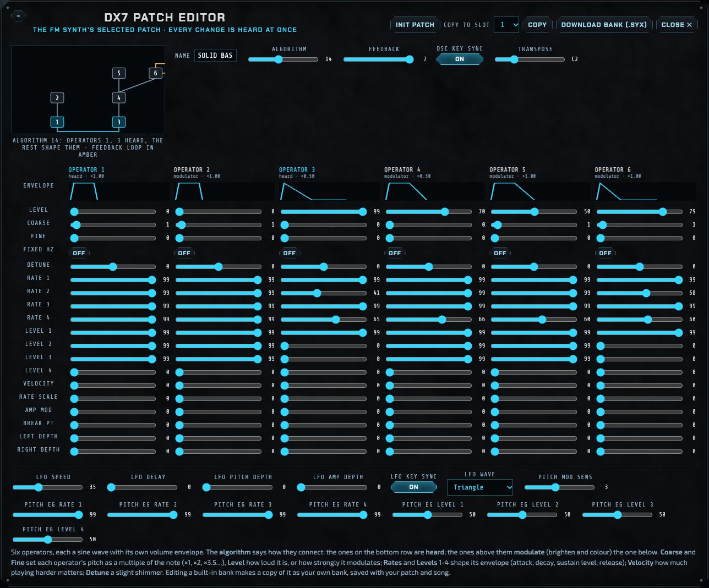Screen dimensions: 709x588
Task: Click the Copy button
Action: [537, 25]
